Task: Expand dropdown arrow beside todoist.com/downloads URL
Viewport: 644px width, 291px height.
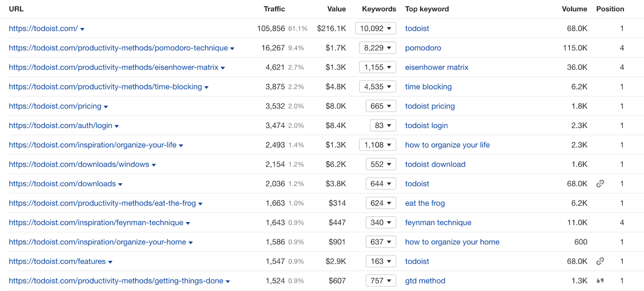Action: pos(120,185)
